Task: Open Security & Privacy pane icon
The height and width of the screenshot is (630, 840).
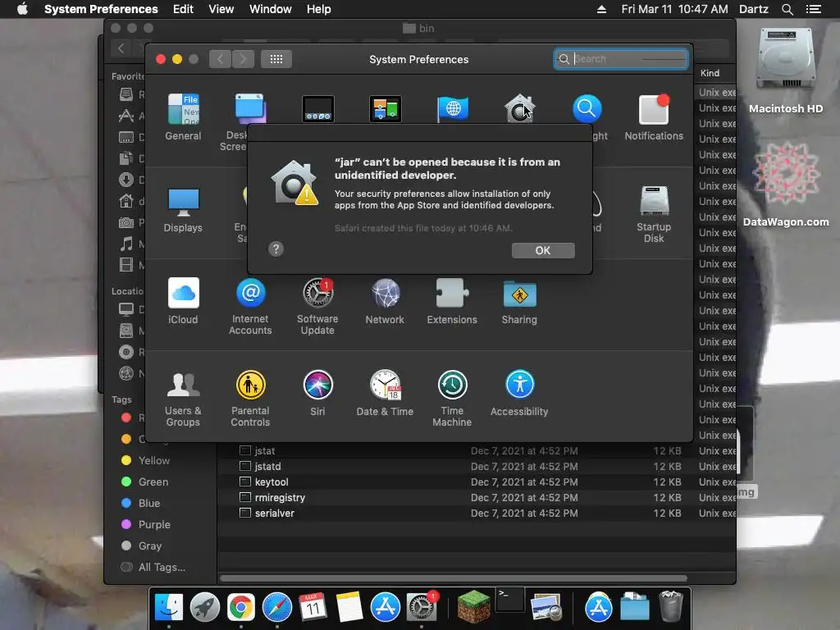Action: click(x=519, y=109)
